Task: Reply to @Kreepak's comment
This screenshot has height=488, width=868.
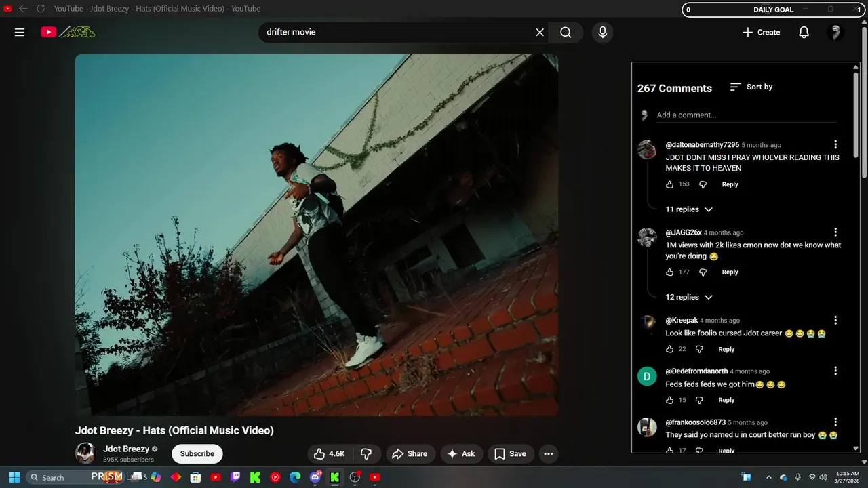Action: (x=726, y=349)
